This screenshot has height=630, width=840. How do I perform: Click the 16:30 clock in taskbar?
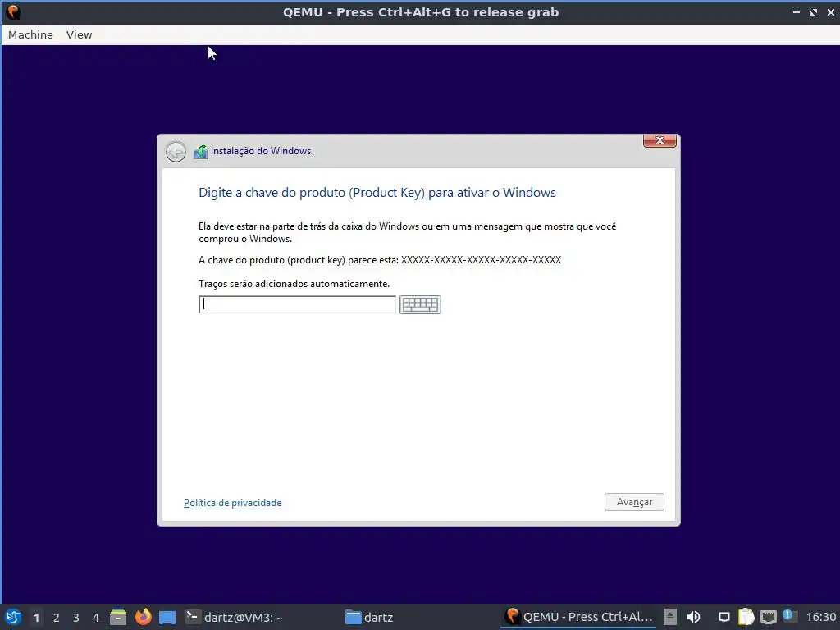coord(820,617)
